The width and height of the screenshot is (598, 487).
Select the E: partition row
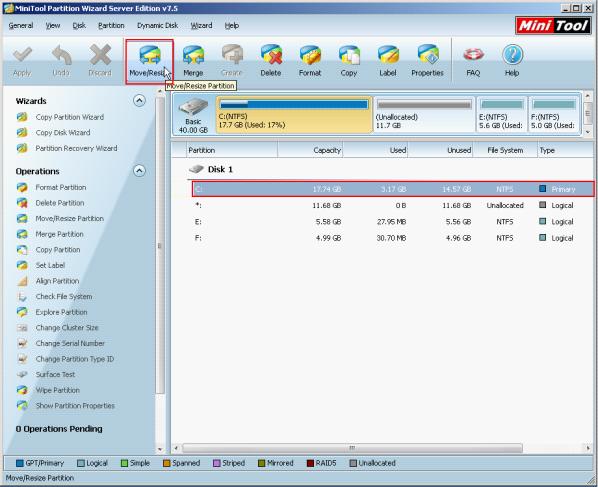(x=393, y=222)
